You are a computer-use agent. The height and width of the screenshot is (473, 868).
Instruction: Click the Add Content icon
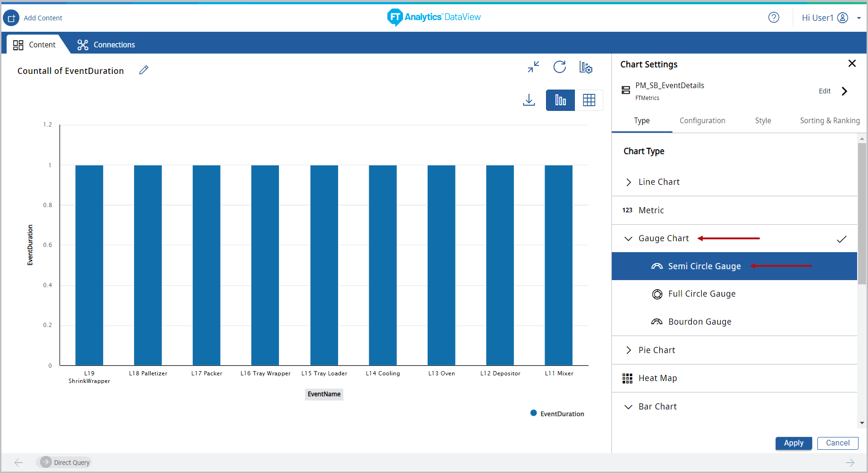coord(11,18)
